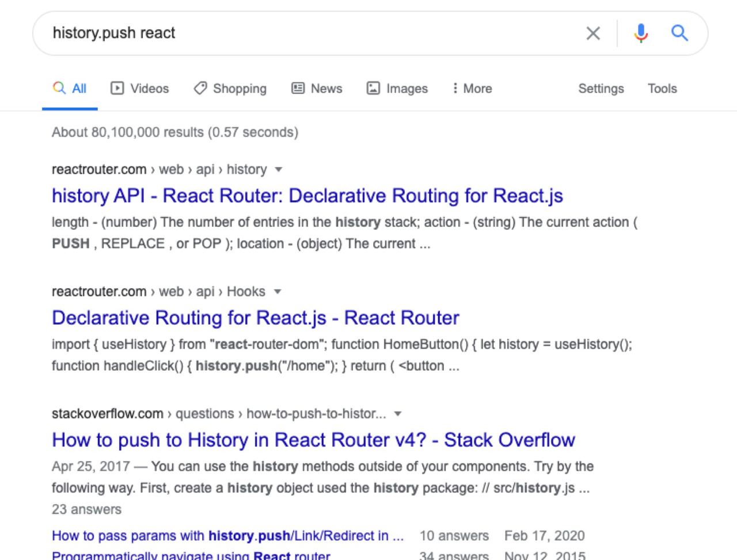
Task: Select the All results tab
Action: coord(70,89)
